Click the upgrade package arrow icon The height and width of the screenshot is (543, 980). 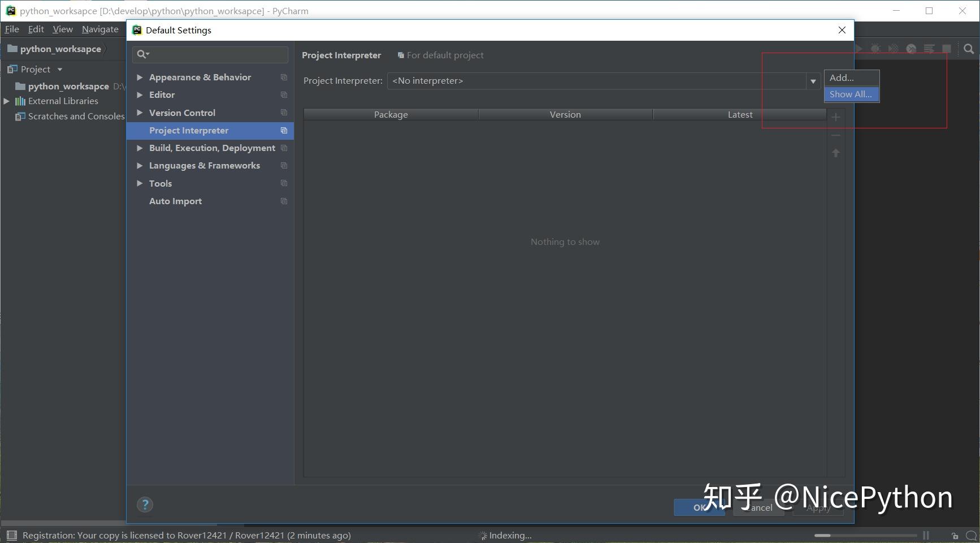836,153
